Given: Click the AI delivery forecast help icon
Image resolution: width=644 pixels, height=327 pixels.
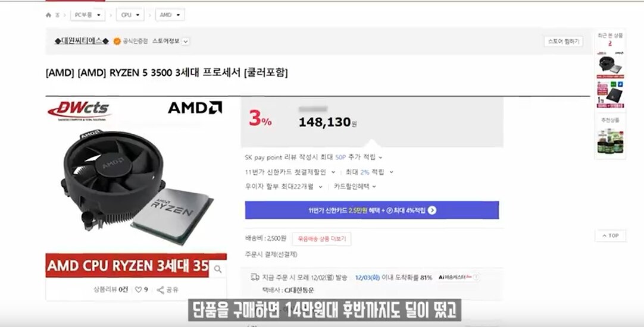Looking at the screenshot, I should (476, 277).
